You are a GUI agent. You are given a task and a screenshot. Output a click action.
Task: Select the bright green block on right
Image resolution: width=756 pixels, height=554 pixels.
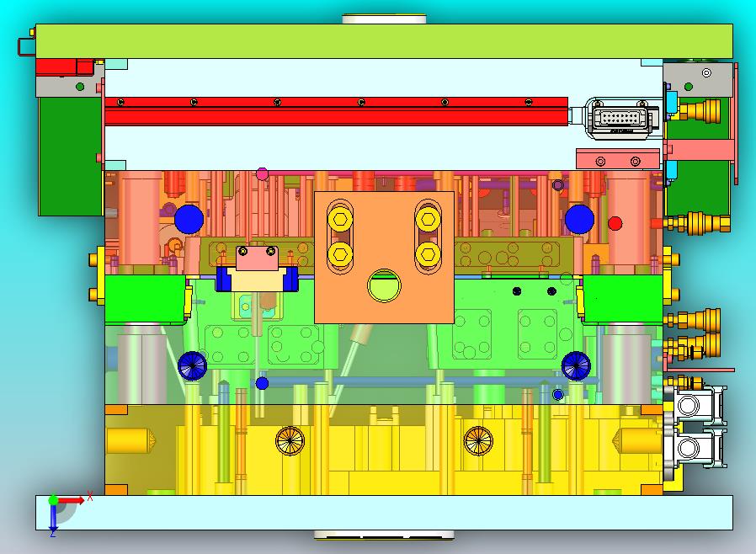coord(623,298)
